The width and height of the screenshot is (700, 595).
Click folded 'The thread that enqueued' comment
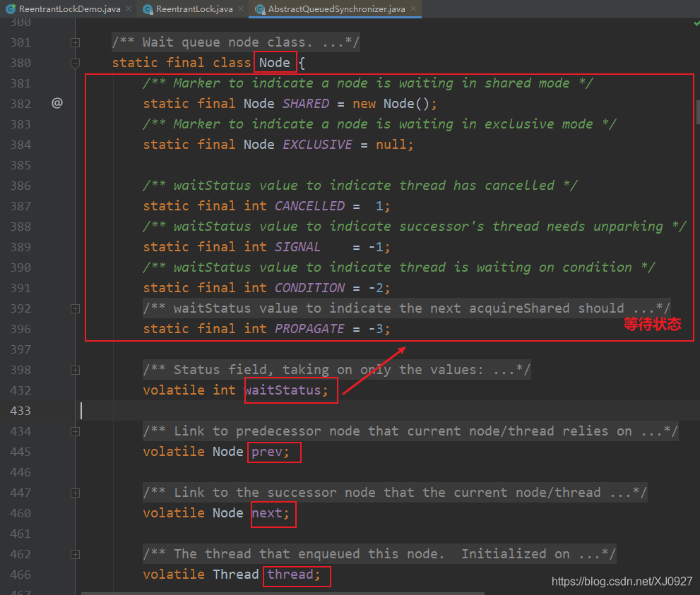[379, 554]
